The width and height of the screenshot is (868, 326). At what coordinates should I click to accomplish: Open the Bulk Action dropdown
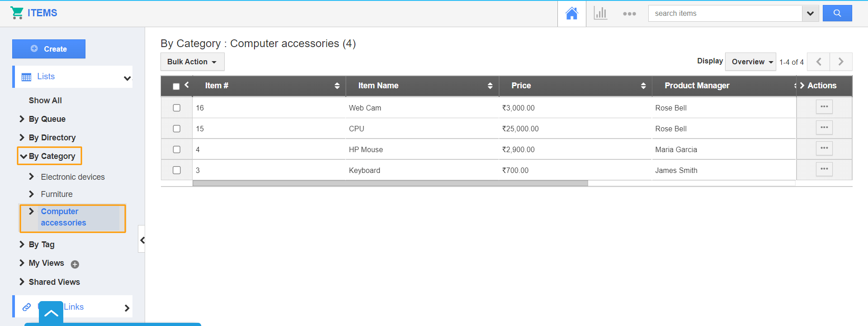point(192,62)
